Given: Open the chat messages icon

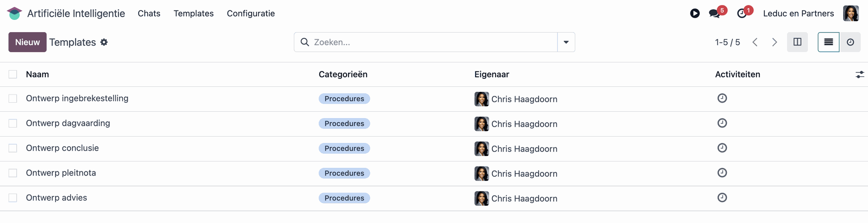Looking at the screenshot, I should pos(715,14).
